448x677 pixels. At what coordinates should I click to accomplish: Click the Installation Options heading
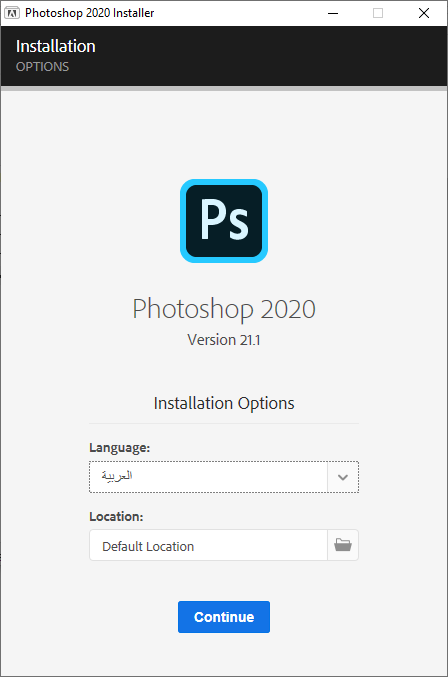coord(224,403)
